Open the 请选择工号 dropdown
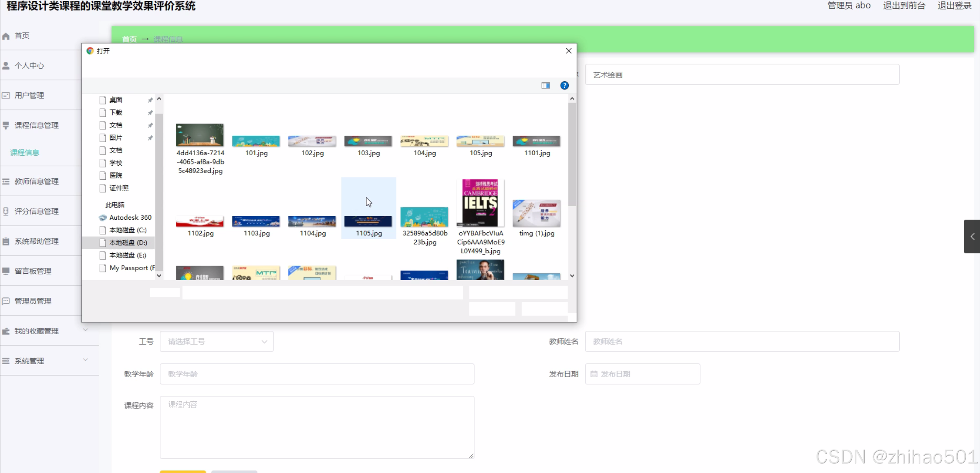 click(216, 342)
